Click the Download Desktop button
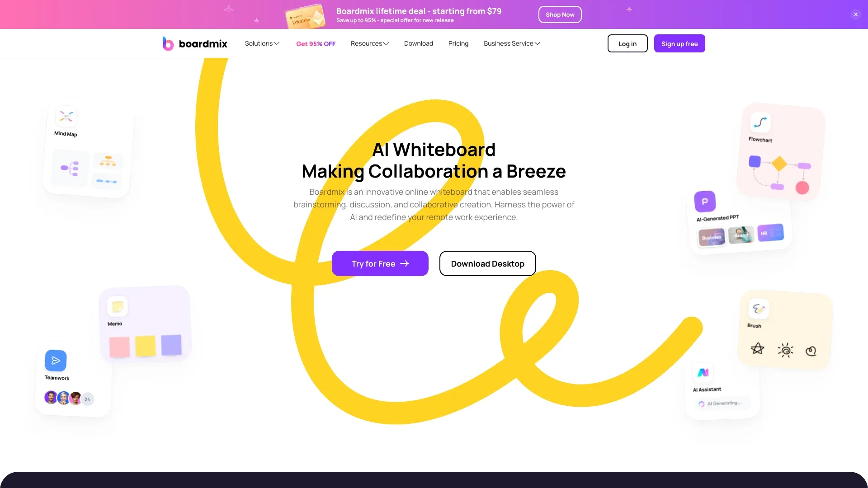Screen dimensions: 868x488 click(x=487, y=263)
